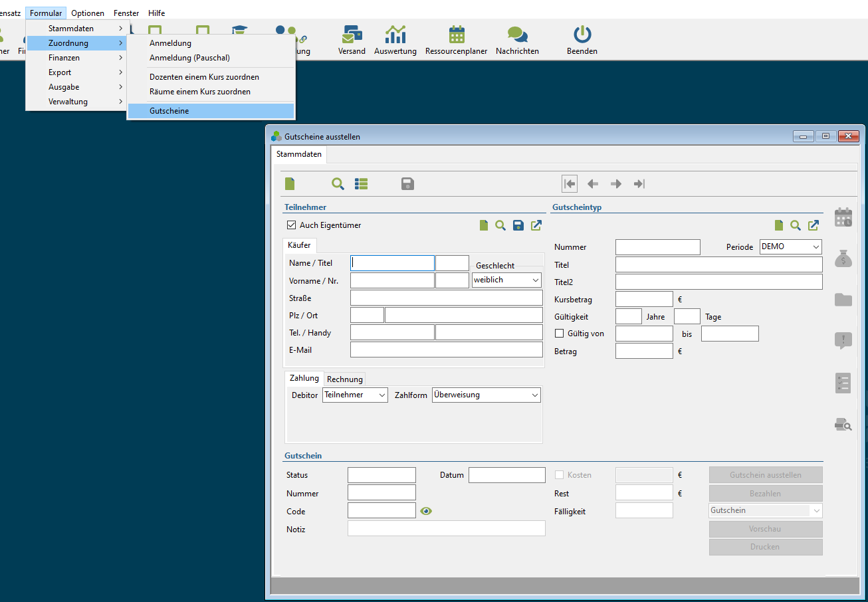Click Gutscheintyp open external icon

(x=814, y=226)
